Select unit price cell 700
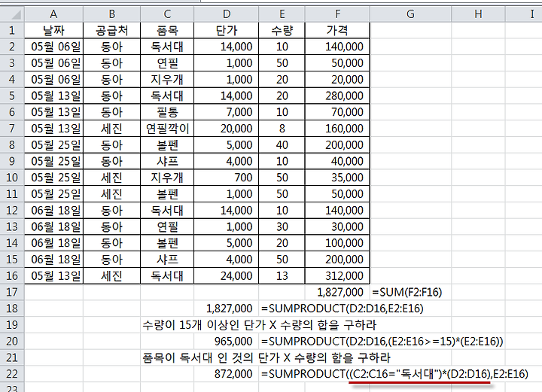542x392 pixels. point(227,178)
